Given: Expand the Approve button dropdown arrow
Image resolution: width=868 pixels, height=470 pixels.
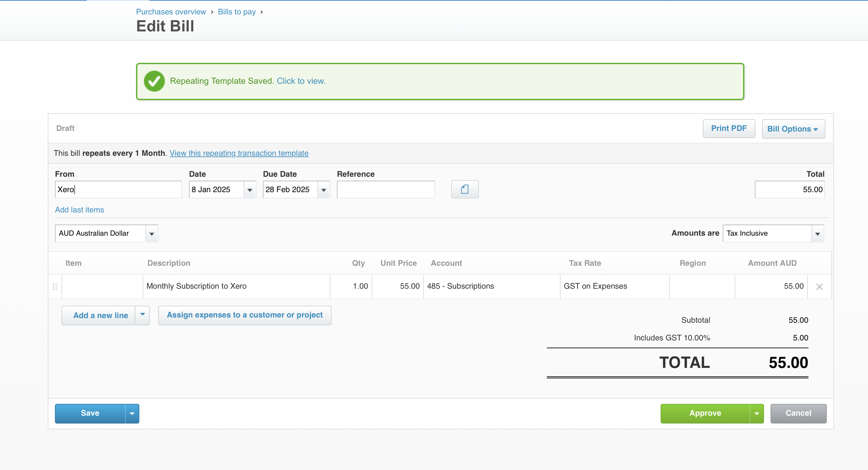Looking at the screenshot, I should (x=756, y=413).
